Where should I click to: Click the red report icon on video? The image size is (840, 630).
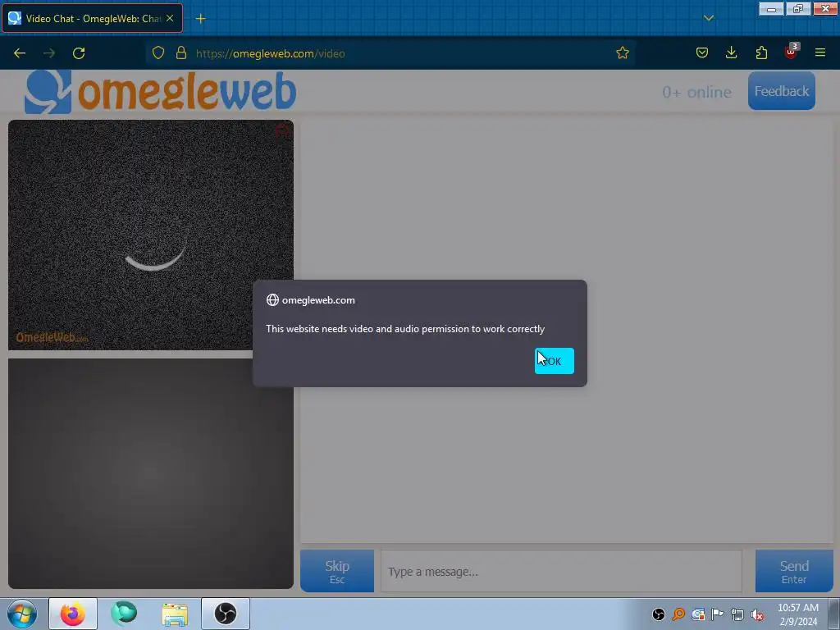(282, 130)
